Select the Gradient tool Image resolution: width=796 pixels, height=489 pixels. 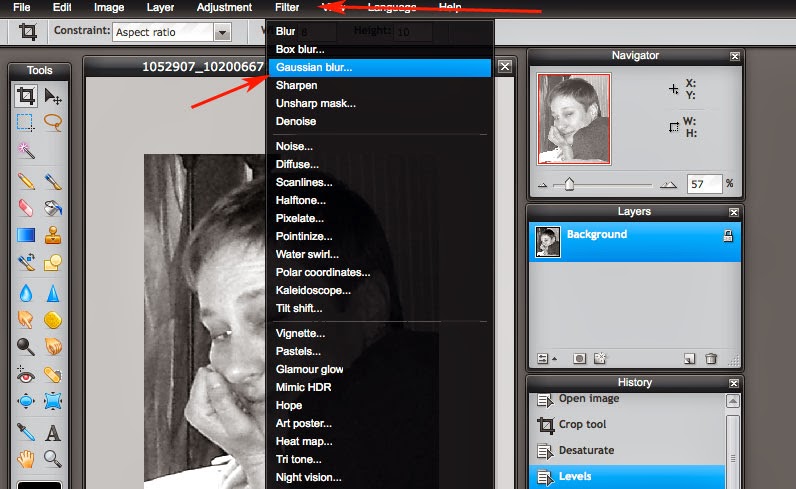point(26,235)
